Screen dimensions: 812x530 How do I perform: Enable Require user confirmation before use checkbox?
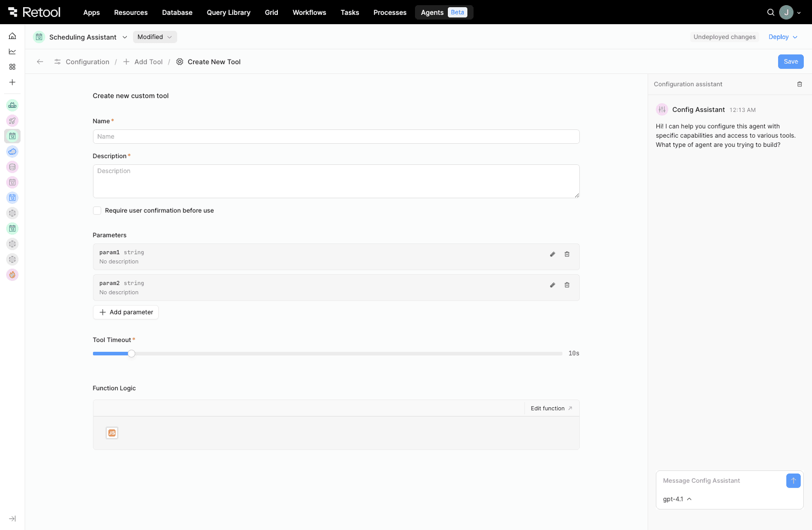pos(97,211)
